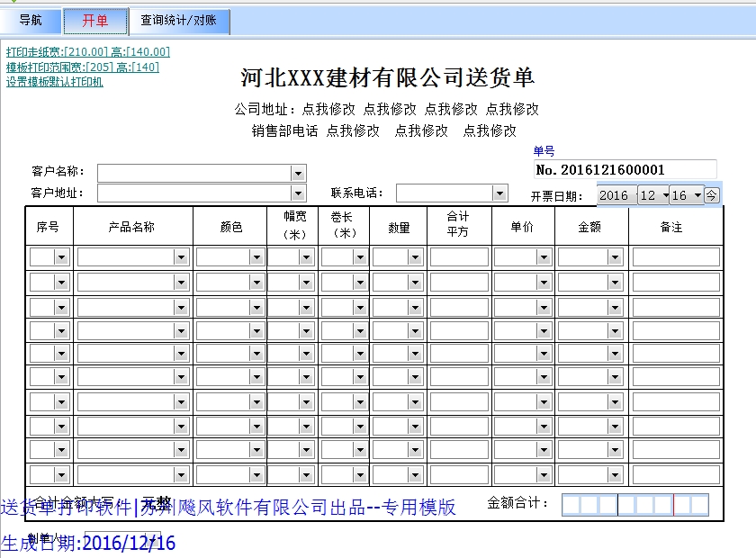Viewport: 756px width, 558px height.
Task: Click the 金额合计 total digit boxes
Action: pyautogui.click(x=635, y=505)
